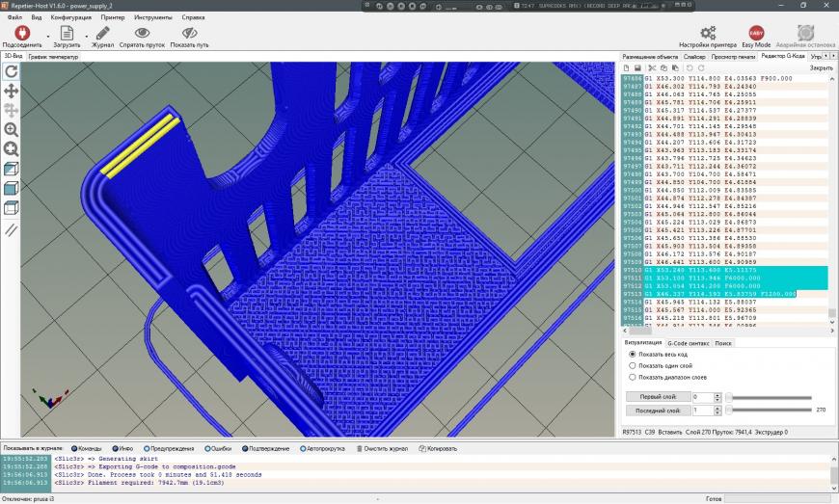Select the rotate view tool in 3D sidebar
Viewport: 839px width, 504px height.
tap(12, 70)
